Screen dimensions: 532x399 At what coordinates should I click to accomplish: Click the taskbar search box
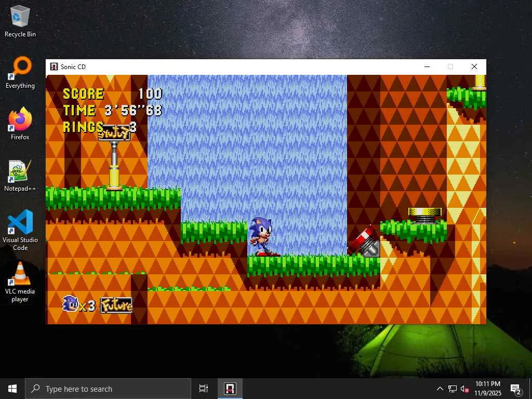tap(108, 389)
